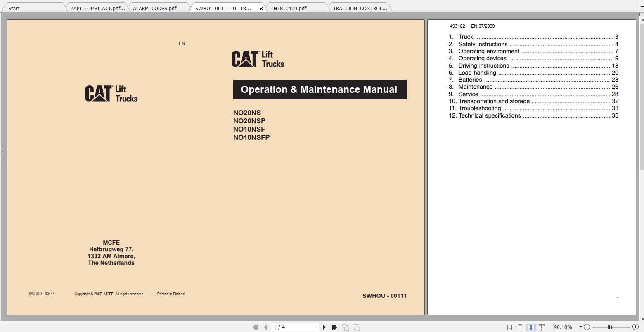644x332 pixels.
Task: Jump to the first page
Action: pos(255,327)
